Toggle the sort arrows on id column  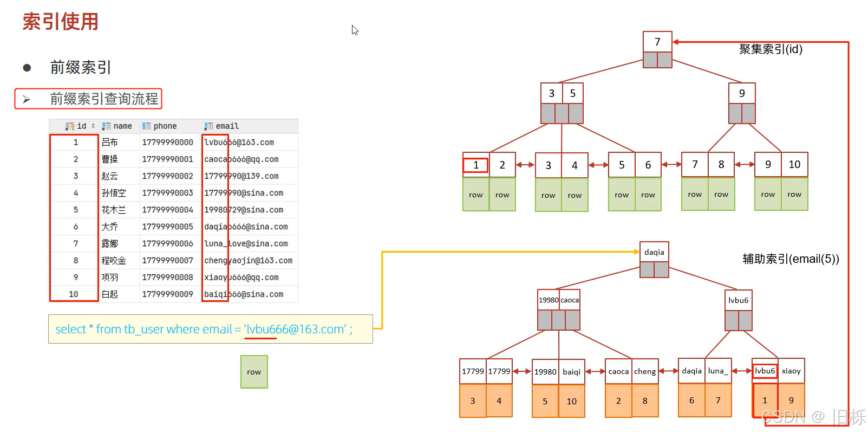(x=93, y=126)
